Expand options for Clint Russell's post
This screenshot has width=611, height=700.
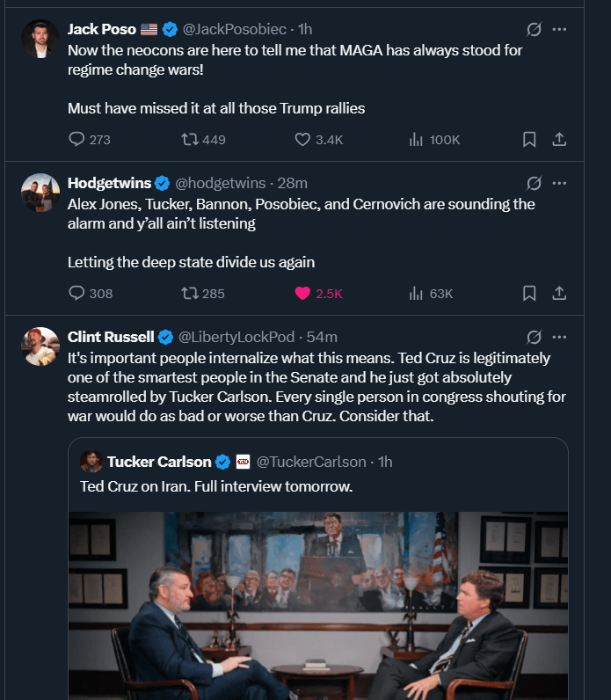(559, 337)
